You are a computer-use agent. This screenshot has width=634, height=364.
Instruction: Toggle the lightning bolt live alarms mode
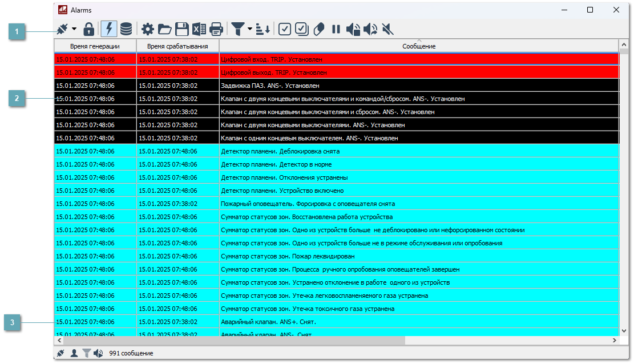point(108,29)
